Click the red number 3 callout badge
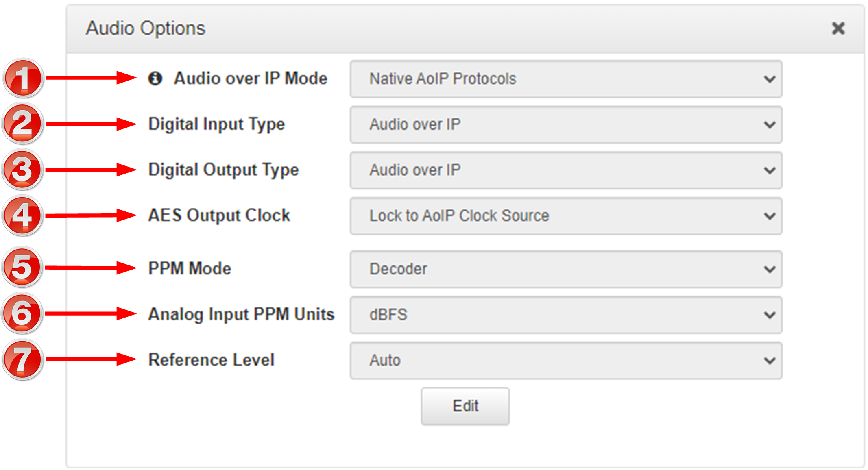The image size is (868, 470). coord(22,170)
